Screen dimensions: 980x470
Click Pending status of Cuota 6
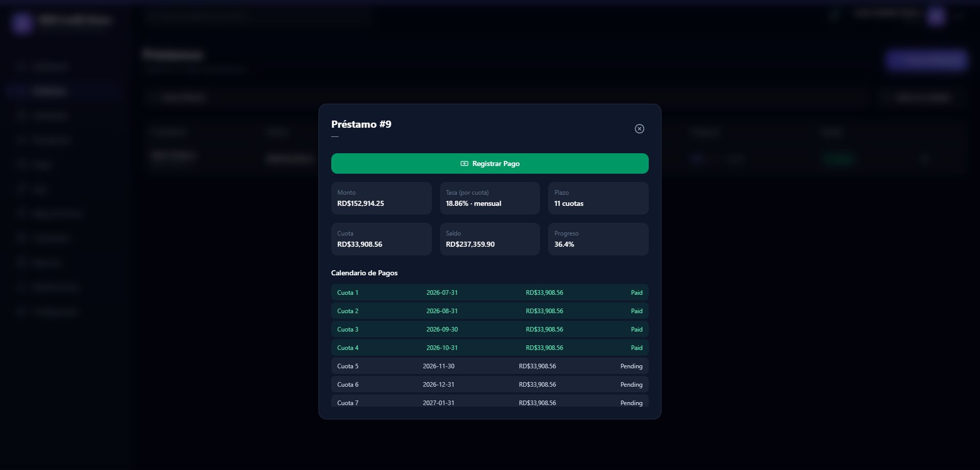tap(631, 385)
